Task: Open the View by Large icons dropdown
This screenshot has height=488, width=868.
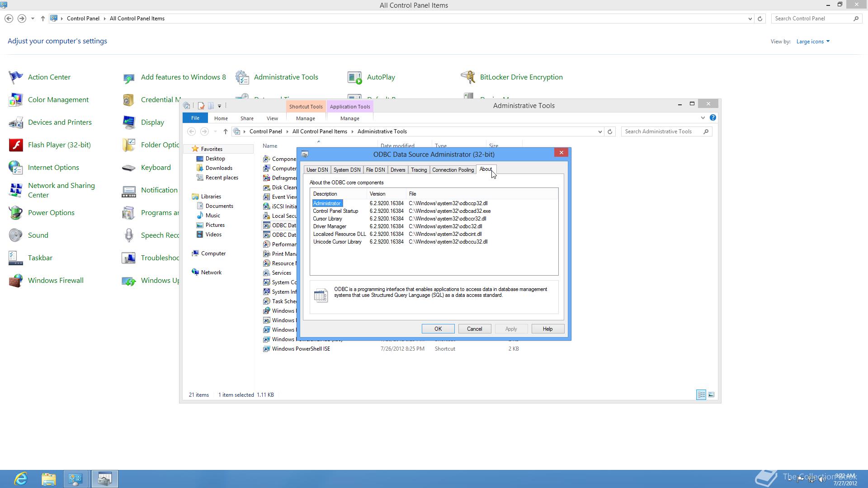Action: point(813,42)
